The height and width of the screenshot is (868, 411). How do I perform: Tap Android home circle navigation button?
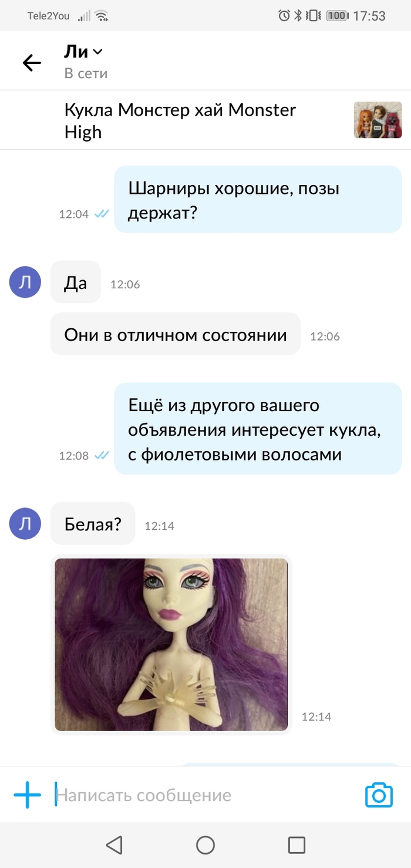(x=206, y=845)
